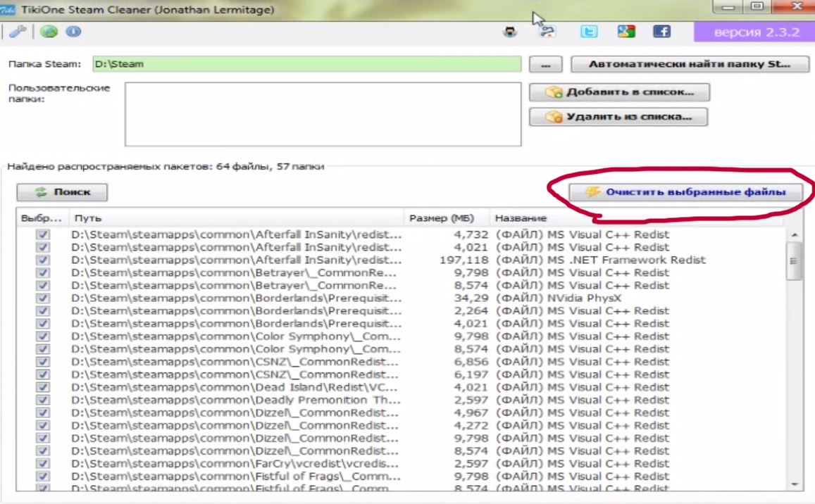815x504 pixels.
Task: Select the Deadly Premonition path cell
Action: [x=236, y=400]
